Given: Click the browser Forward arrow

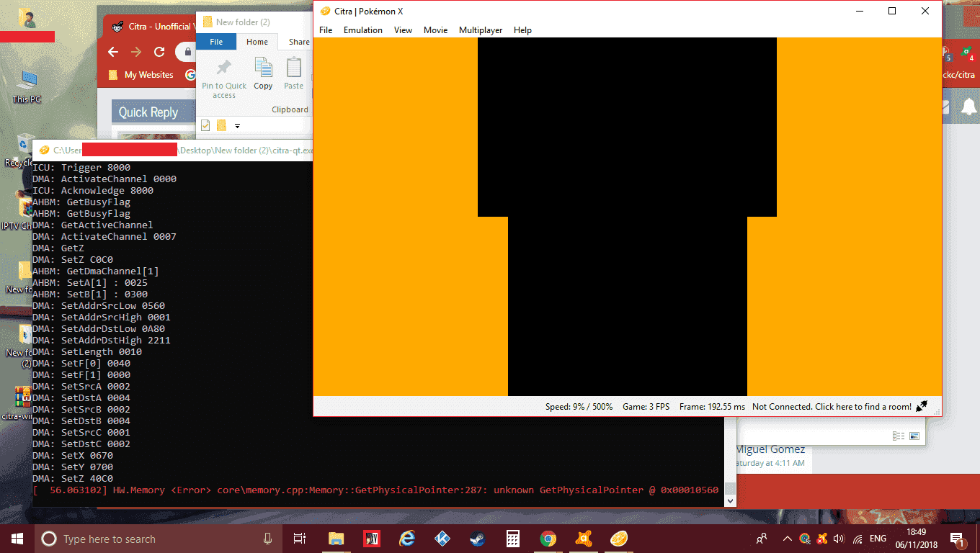Looking at the screenshot, I should (x=136, y=52).
